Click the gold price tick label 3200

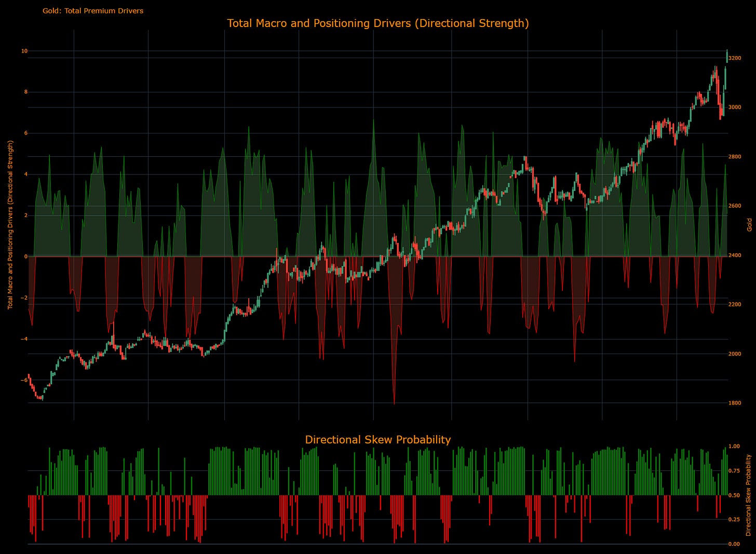tap(735, 58)
